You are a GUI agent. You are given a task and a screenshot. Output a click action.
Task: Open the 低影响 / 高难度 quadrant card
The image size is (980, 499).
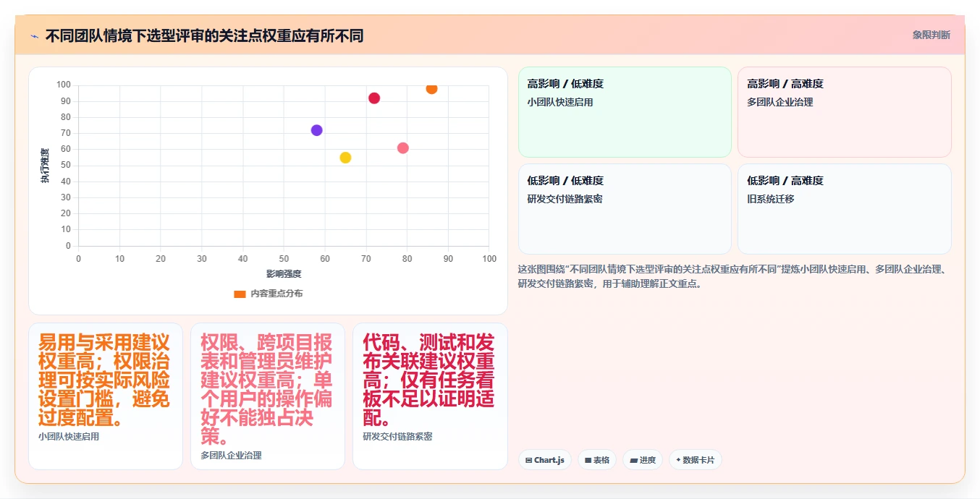click(844, 209)
